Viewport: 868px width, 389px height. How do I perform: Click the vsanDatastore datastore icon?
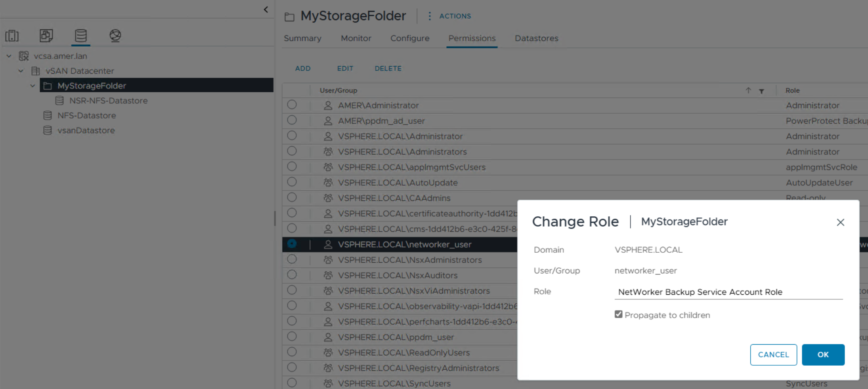tap(48, 130)
